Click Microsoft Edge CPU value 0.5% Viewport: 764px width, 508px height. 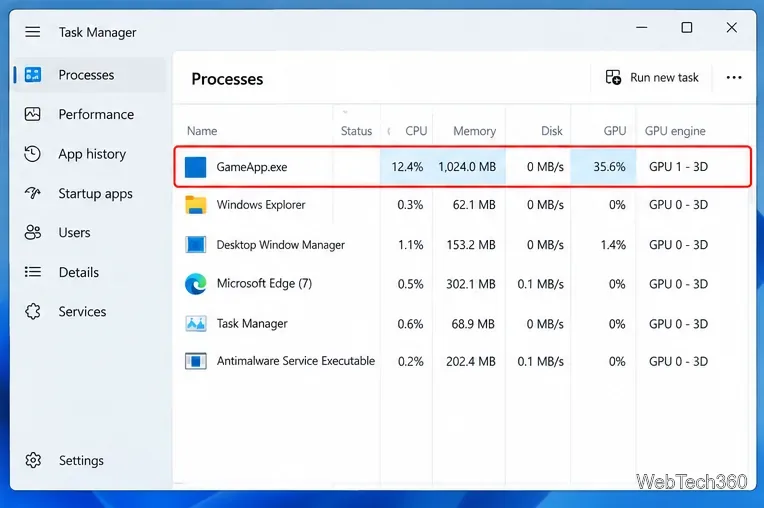410,284
